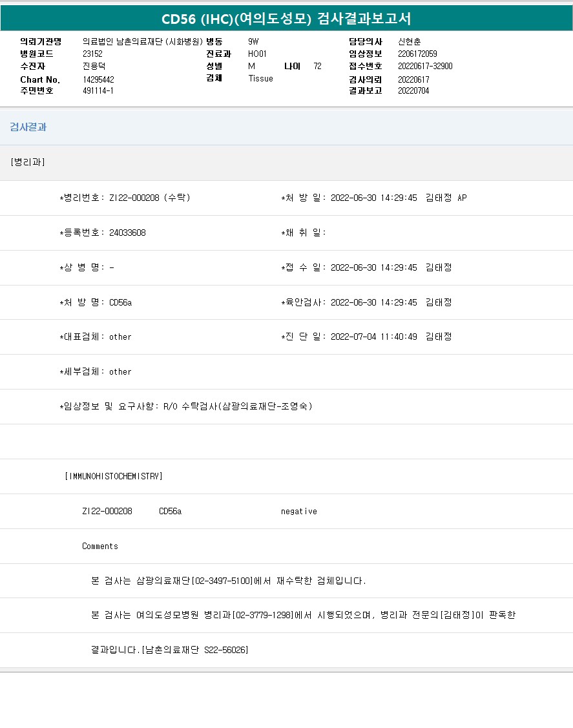This screenshot has height=728, width=573.
Task: Click the 'Comments' label
Action: (x=100, y=546)
